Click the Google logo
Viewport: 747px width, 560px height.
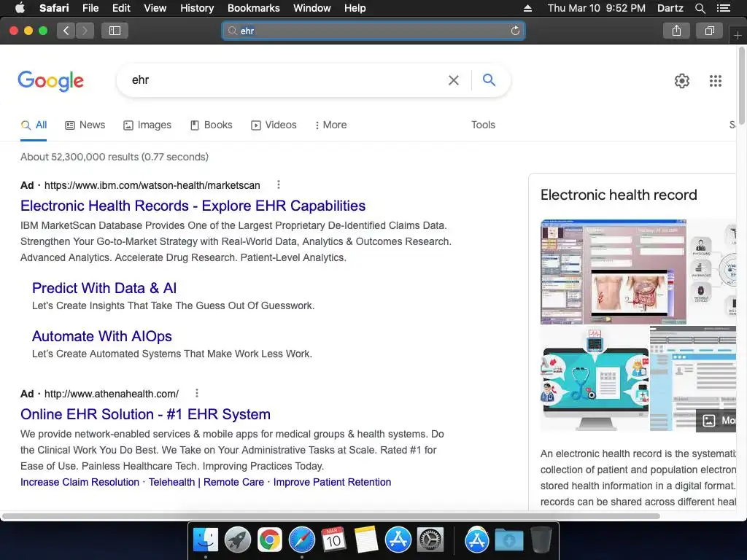click(x=50, y=81)
